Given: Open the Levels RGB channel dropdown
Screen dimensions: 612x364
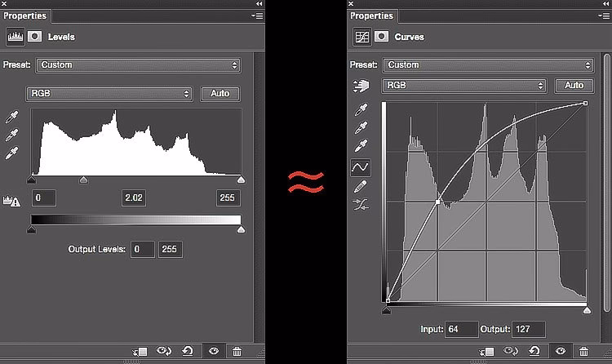Looking at the screenshot, I should click(x=109, y=94).
